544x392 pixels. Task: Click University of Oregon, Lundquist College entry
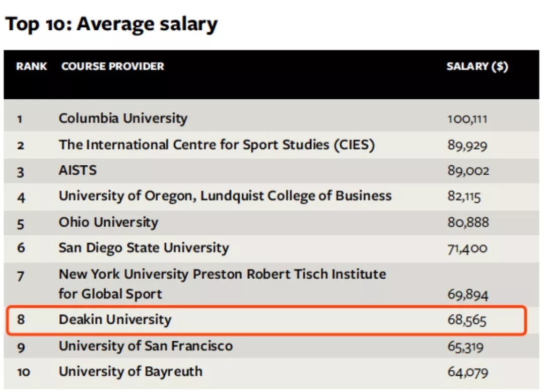225,196
